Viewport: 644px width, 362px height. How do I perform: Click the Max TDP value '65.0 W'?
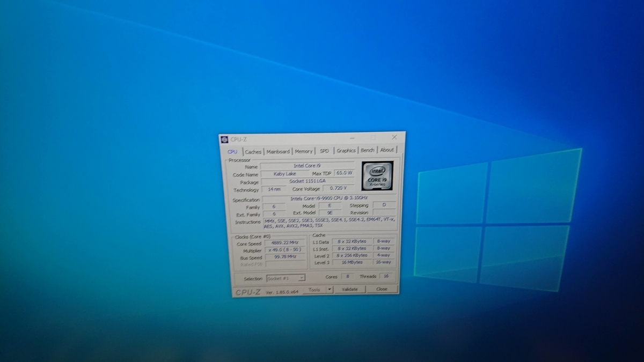tap(344, 173)
